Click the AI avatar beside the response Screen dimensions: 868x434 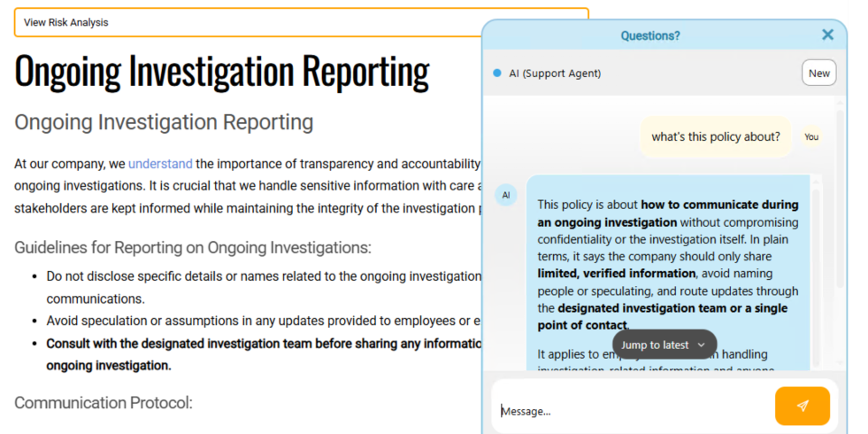click(505, 195)
